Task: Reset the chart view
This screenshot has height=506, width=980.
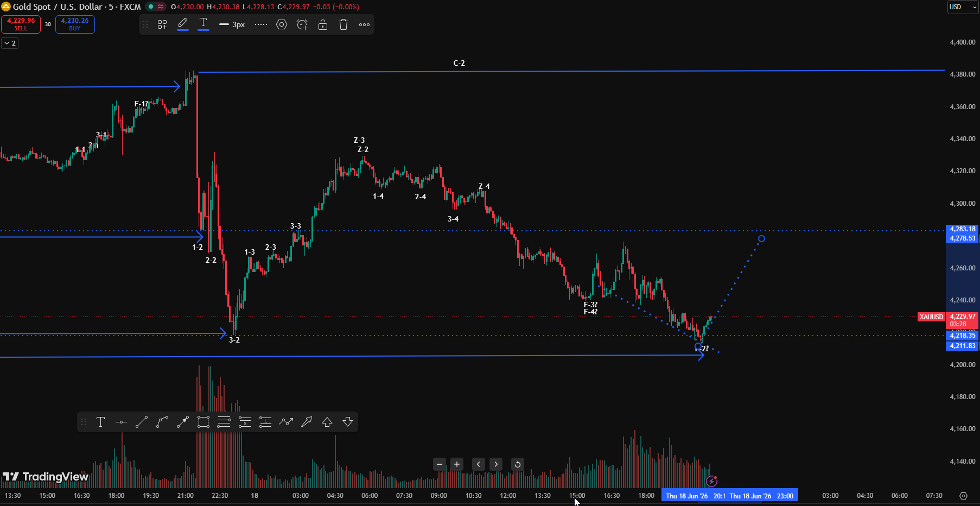Action: point(518,464)
